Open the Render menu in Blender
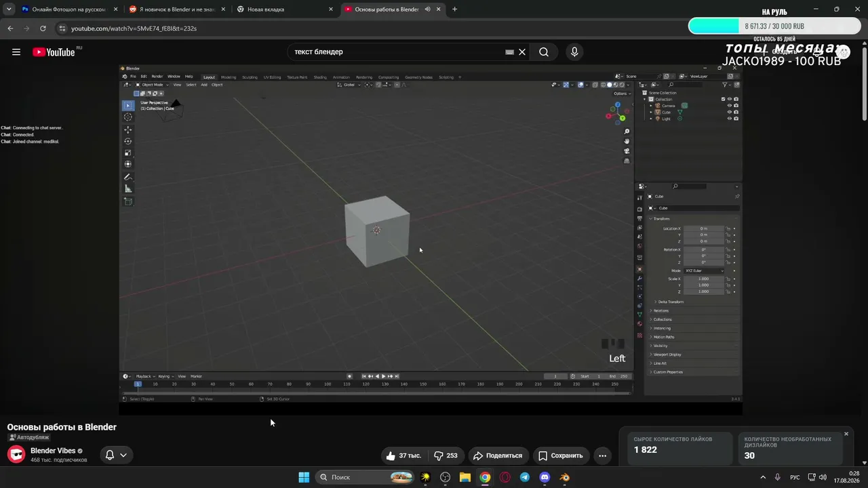The width and height of the screenshot is (868, 488). pyautogui.click(x=157, y=77)
